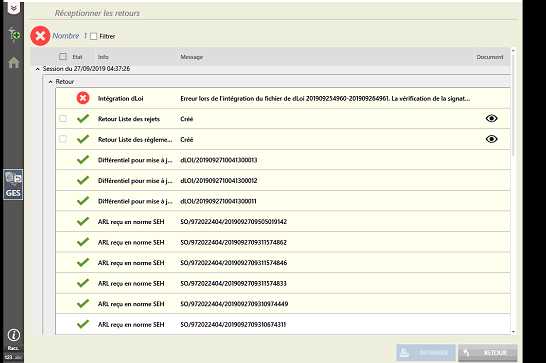
Task: Click the green check for SO/972022404/201909270950501914​2
Action: 83,221
